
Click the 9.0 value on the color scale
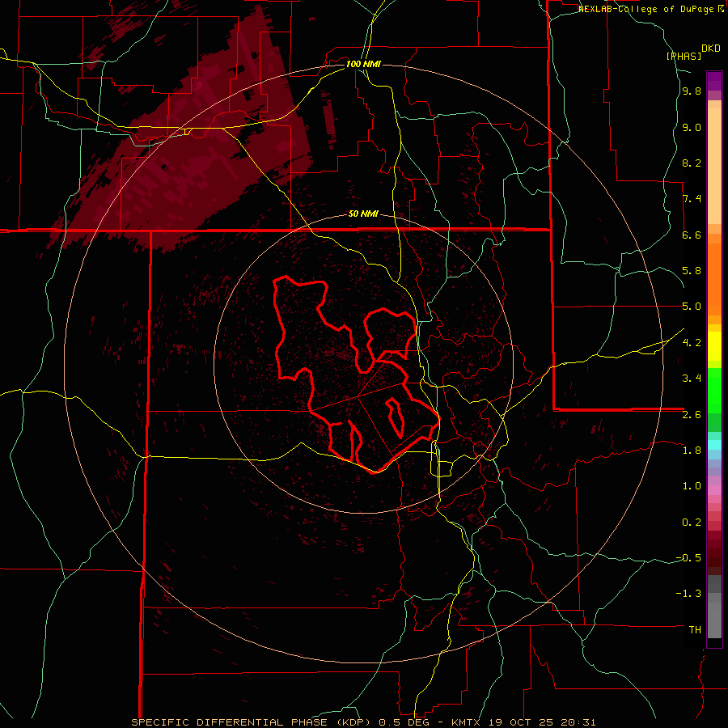tap(692, 128)
